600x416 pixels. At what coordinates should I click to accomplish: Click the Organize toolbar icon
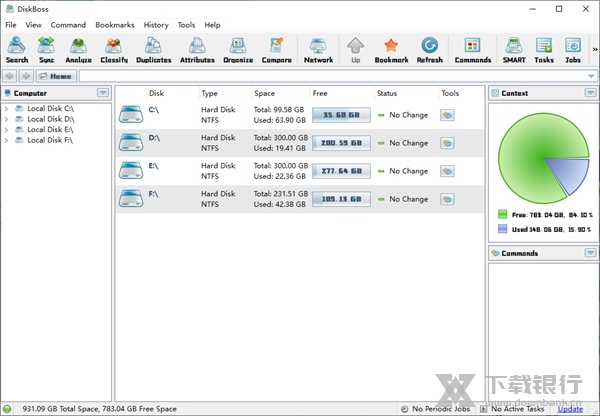pyautogui.click(x=238, y=49)
